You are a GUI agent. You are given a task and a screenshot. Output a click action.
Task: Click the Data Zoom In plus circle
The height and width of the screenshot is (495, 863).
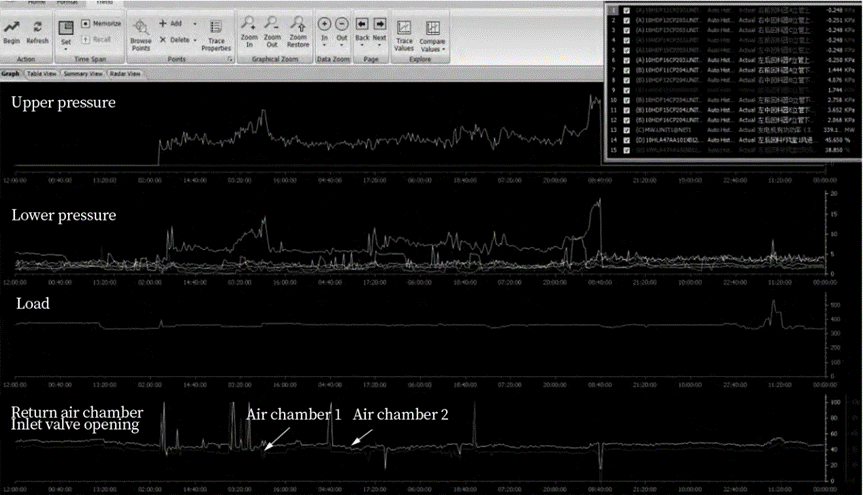click(x=325, y=24)
